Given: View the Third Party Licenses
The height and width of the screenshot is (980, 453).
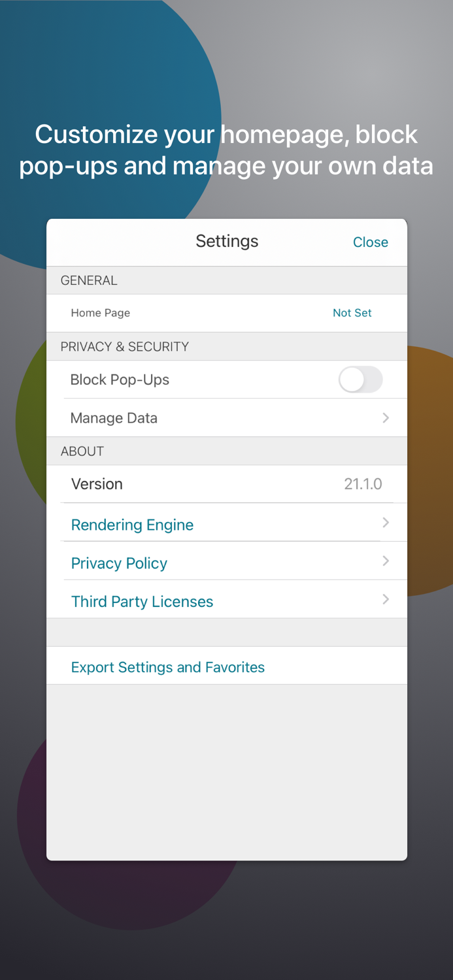Looking at the screenshot, I should pos(142,601).
